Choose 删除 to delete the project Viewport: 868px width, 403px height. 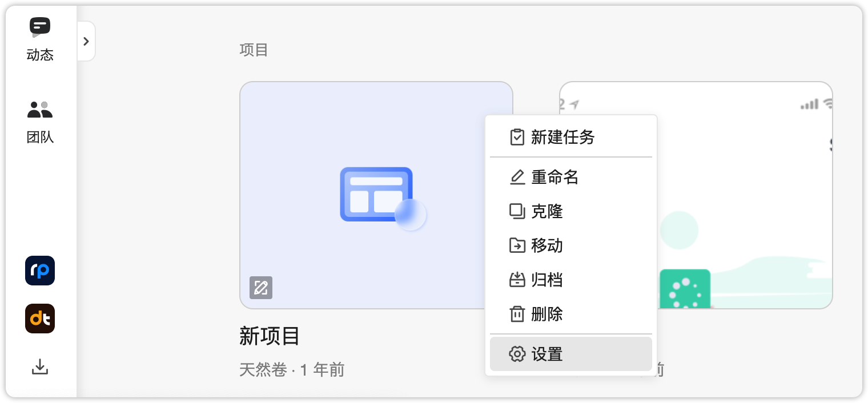(547, 314)
